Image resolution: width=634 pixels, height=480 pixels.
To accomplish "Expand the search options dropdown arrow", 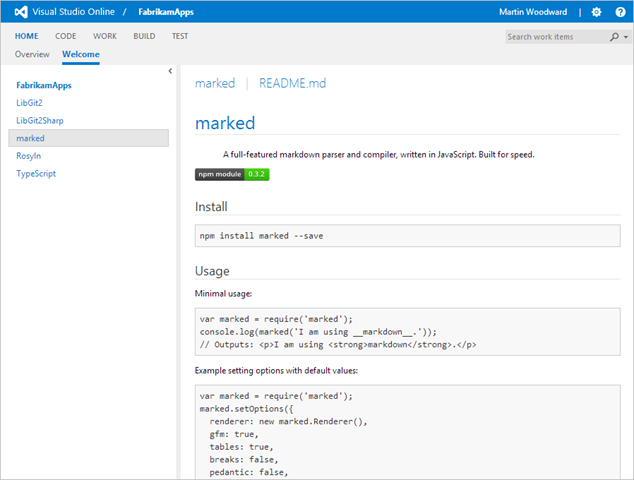I will coord(626,37).
